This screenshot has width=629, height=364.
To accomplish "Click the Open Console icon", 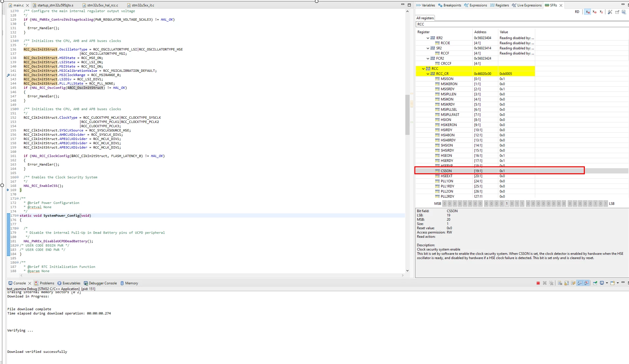I will (x=613, y=283).
